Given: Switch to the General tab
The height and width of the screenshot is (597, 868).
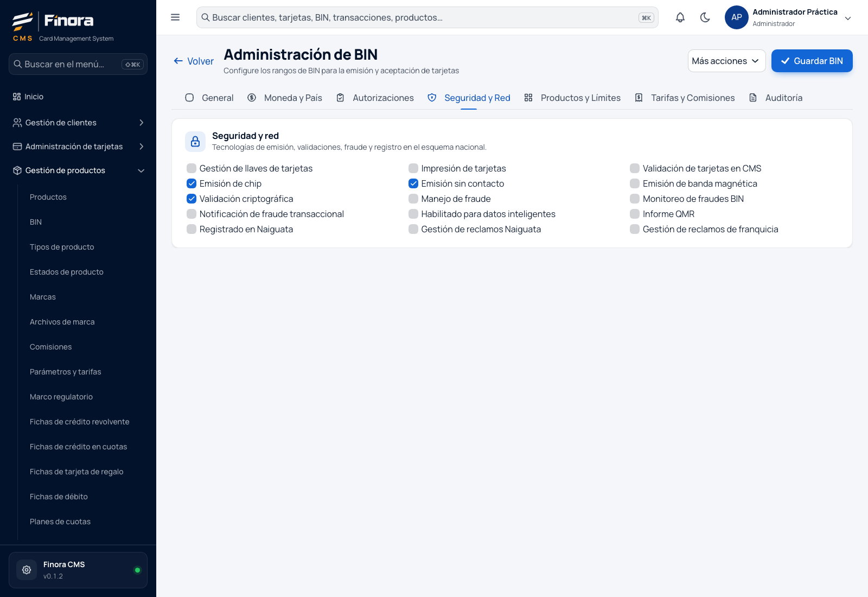Looking at the screenshot, I should click(209, 98).
